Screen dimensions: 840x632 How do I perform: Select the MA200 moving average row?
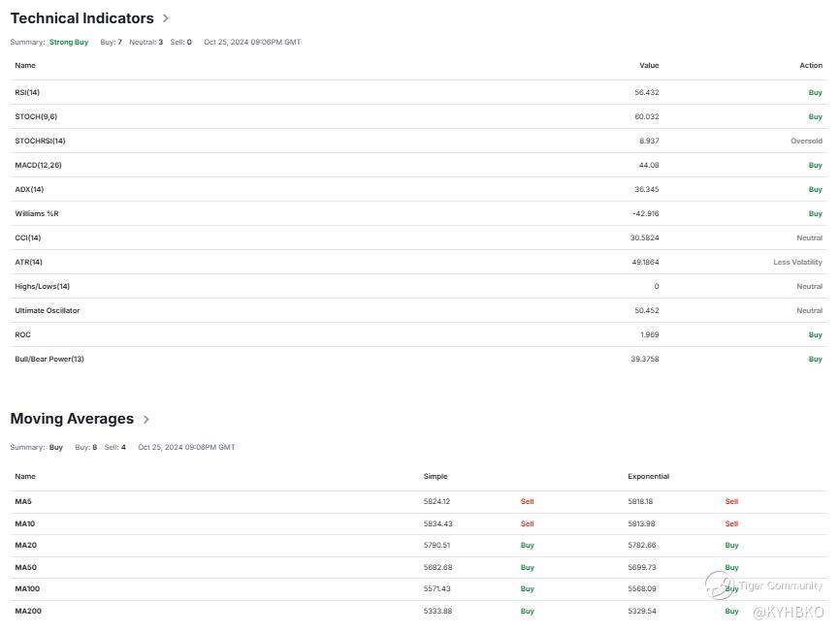pos(419,611)
